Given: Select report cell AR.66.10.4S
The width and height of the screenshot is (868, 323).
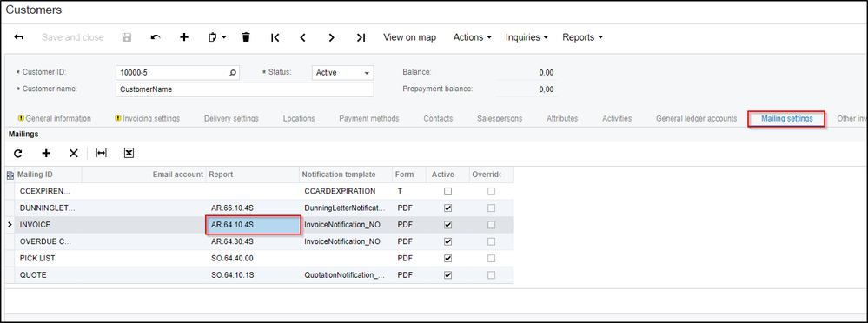Looking at the screenshot, I should pos(253,208).
